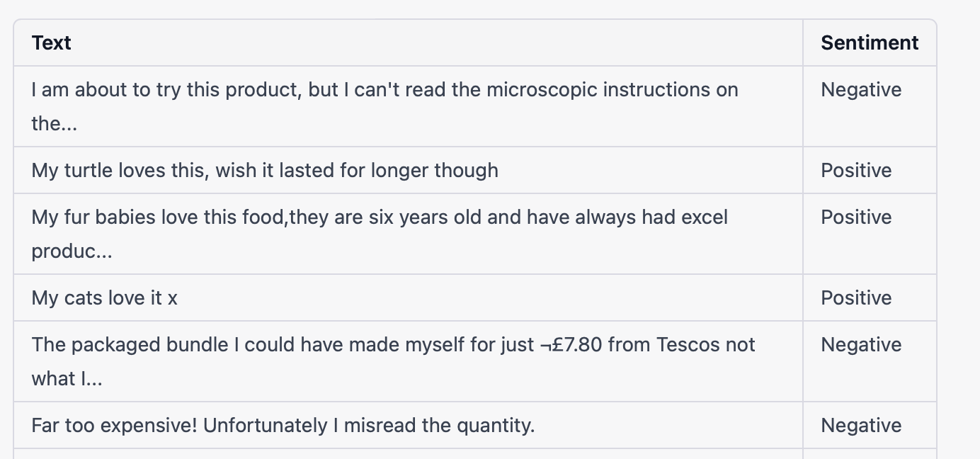980x459 pixels.
Task: Click the partially visible row below last review
Action: (475, 454)
